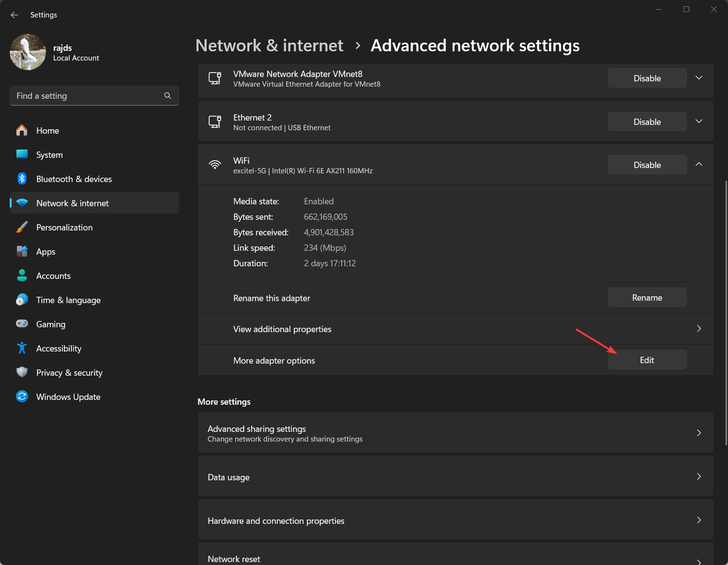Open Advanced sharing settings

click(455, 432)
